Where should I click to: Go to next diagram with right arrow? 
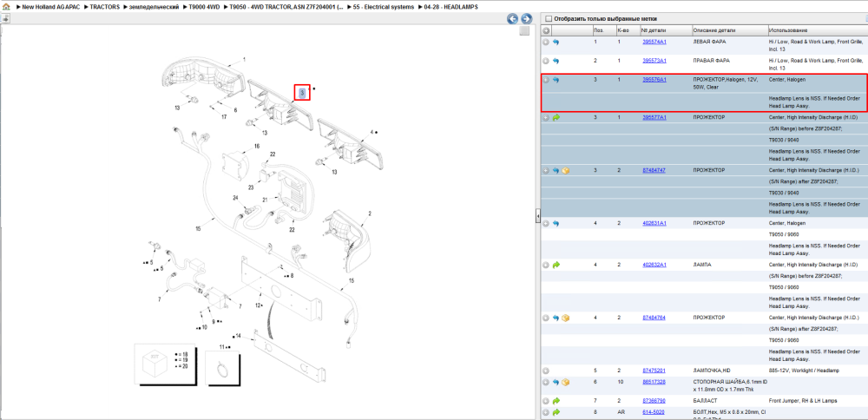click(527, 19)
